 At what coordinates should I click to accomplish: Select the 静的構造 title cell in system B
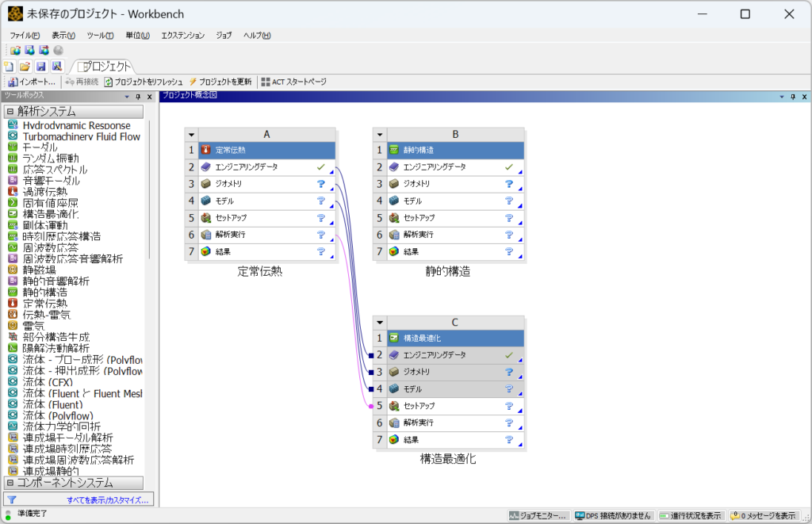coord(455,150)
